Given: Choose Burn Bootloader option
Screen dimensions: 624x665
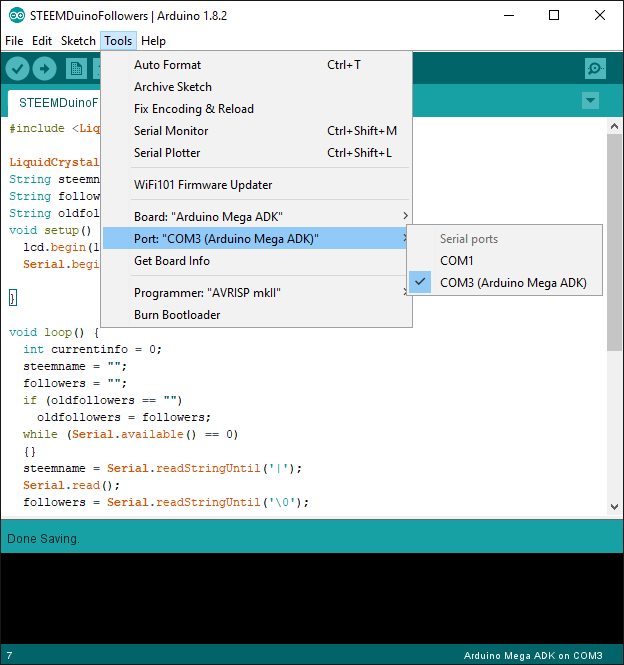Looking at the screenshot, I should (256, 315).
